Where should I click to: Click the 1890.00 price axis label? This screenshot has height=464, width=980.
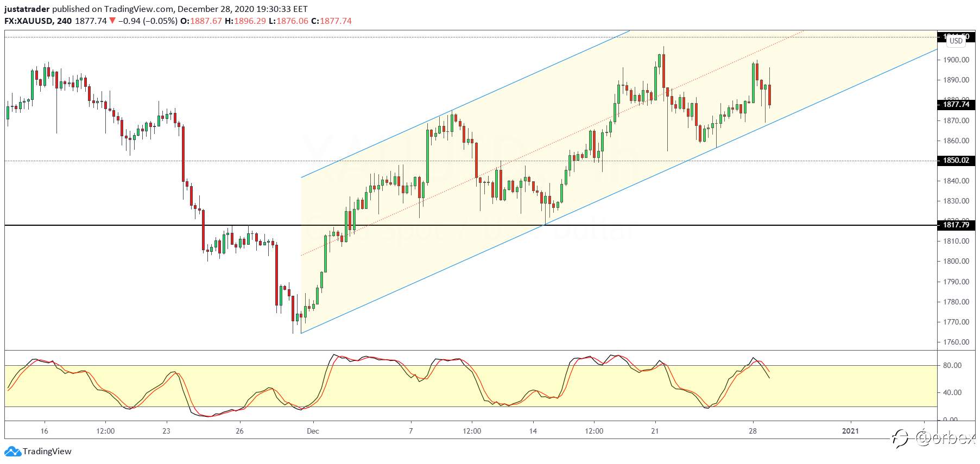(956, 80)
